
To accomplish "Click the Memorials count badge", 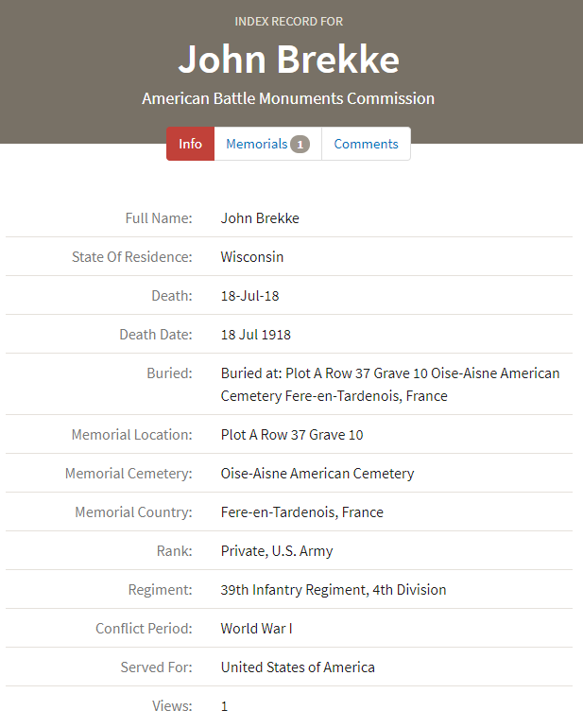I will point(300,145).
